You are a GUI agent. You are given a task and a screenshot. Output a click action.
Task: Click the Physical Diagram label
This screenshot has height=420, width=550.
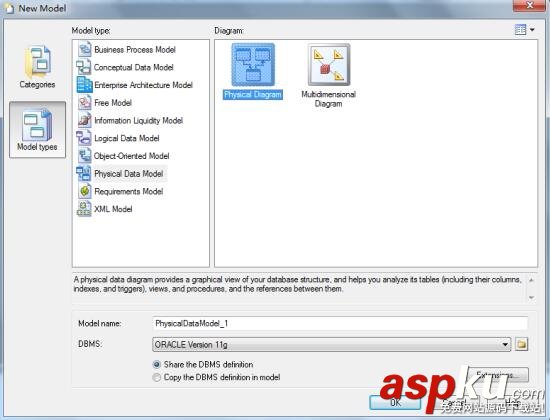[253, 95]
